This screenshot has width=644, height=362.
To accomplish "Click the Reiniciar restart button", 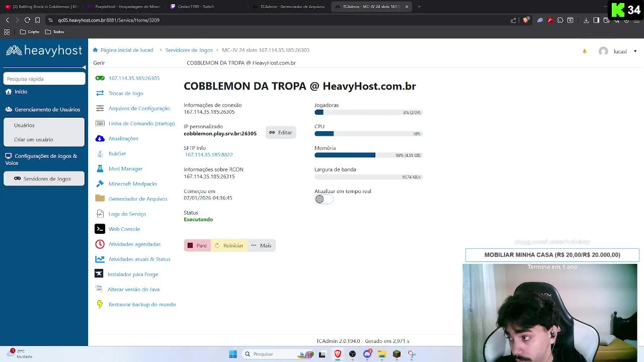I will (x=229, y=245).
